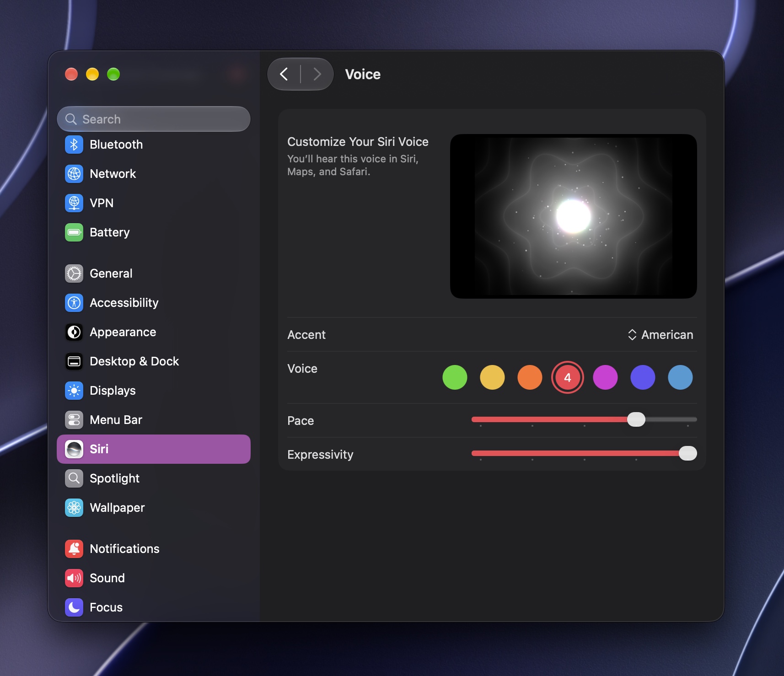Click the Appearance icon
The height and width of the screenshot is (676, 784).
(x=74, y=332)
